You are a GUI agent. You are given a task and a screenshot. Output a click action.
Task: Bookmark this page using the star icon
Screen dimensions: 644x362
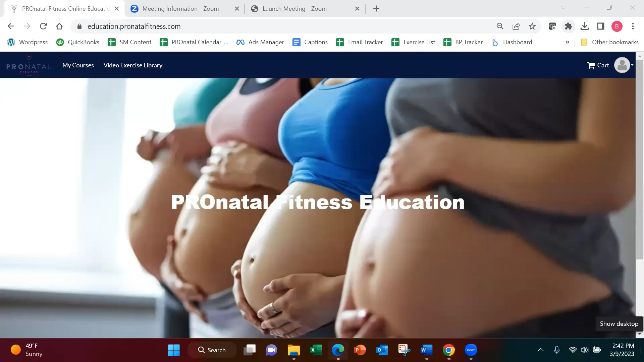(532, 26)
